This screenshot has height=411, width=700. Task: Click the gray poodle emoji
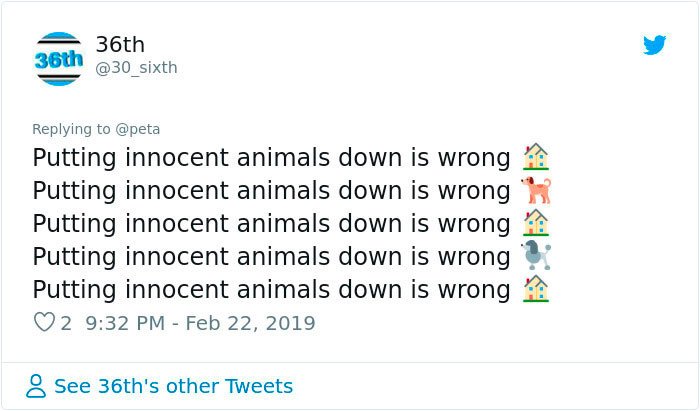[536, 255]
